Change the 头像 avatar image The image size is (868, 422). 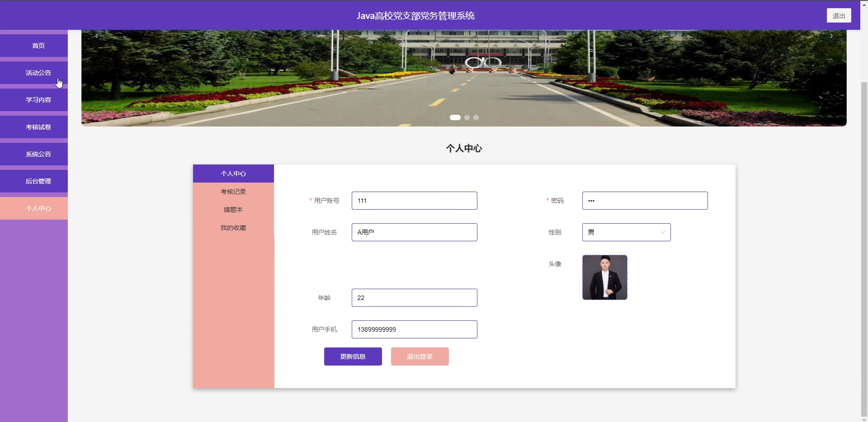(605, 277)
